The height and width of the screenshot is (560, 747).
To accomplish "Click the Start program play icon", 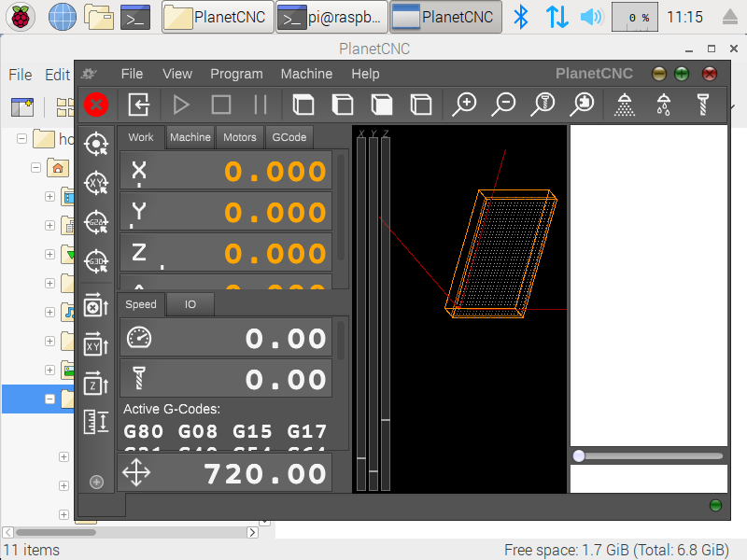I will [181, 105].
